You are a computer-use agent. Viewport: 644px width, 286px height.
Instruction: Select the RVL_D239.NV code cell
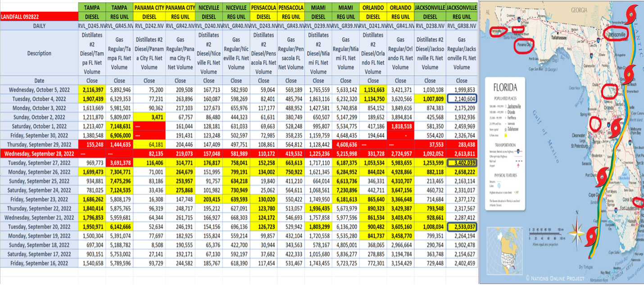(318, 26)
